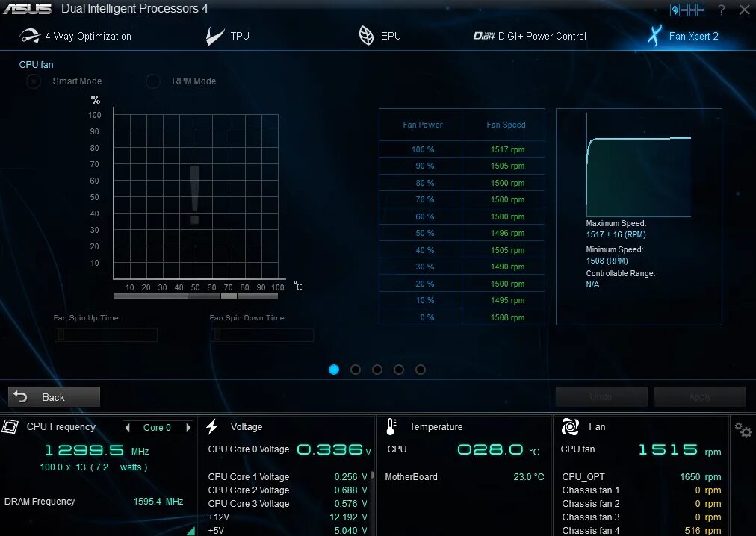The height and width of the screenshot is (536, 756).
Task: Open the EPU tab
Action: (x=380, y=36)
